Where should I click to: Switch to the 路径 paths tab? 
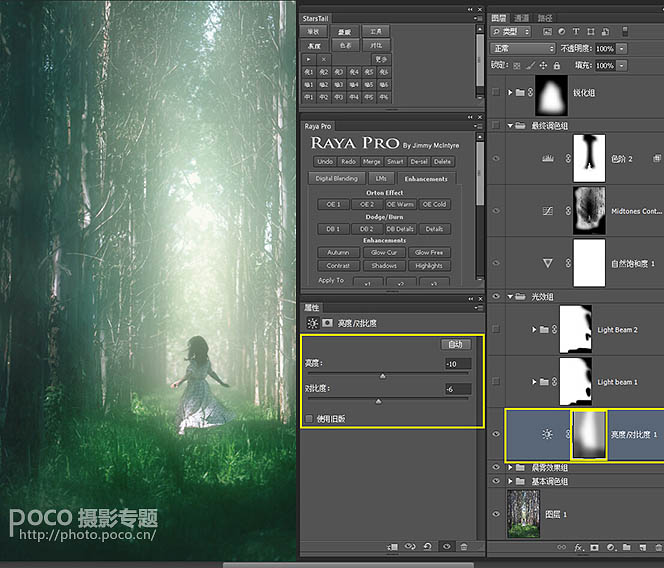(x=545, y=18)
